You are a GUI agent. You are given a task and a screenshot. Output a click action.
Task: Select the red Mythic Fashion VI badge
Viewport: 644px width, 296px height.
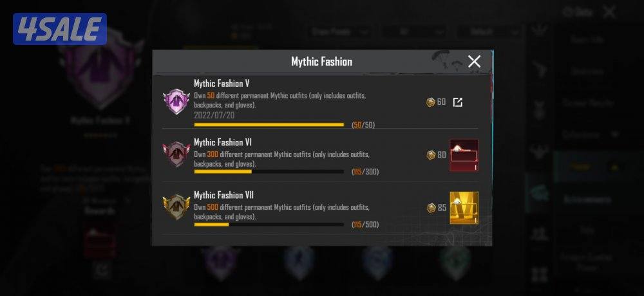point(176,154)
